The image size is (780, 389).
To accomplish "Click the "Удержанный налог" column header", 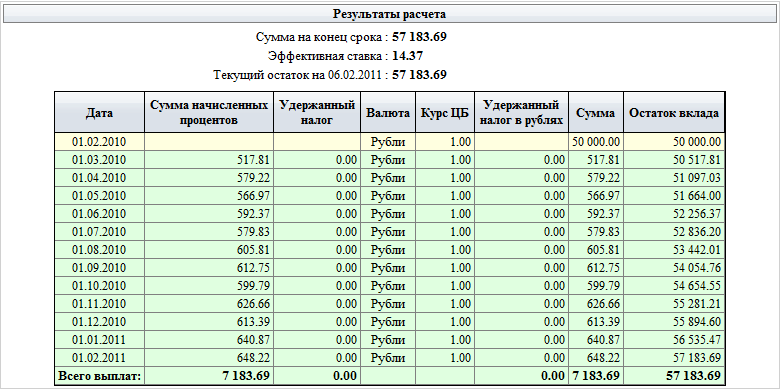I will (317, 113).
